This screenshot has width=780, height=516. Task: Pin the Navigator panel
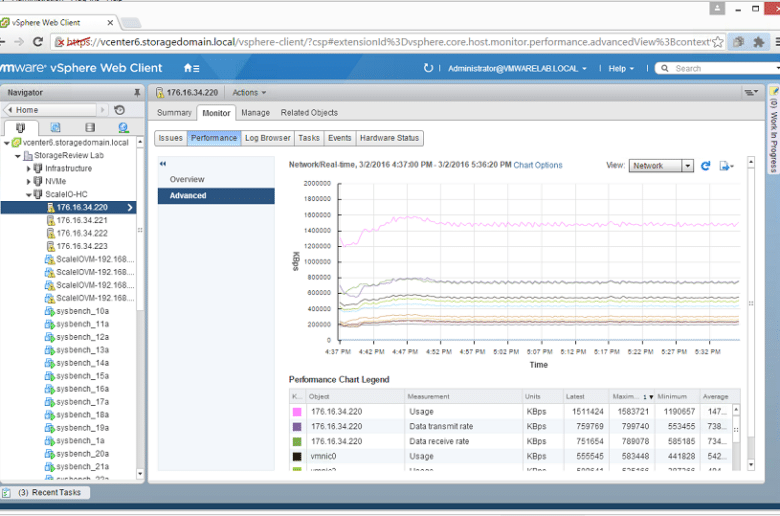(x=137, y=93)
